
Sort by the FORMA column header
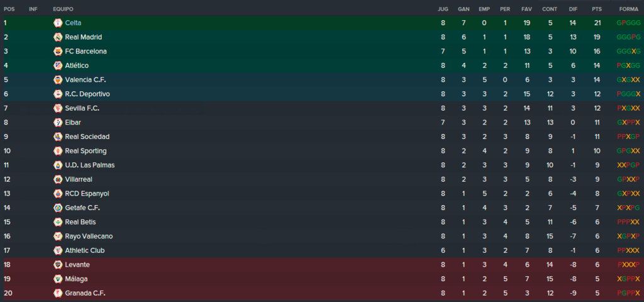pos(629,9)
